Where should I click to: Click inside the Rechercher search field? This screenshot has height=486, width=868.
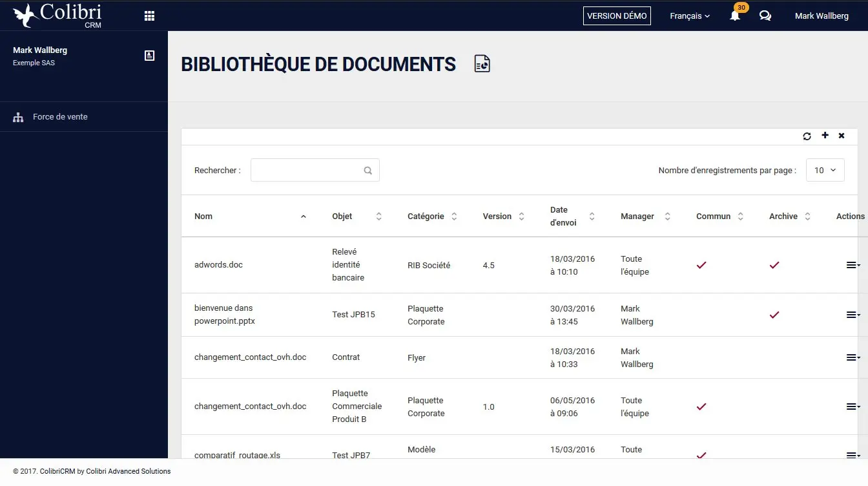tap(307, 171)
